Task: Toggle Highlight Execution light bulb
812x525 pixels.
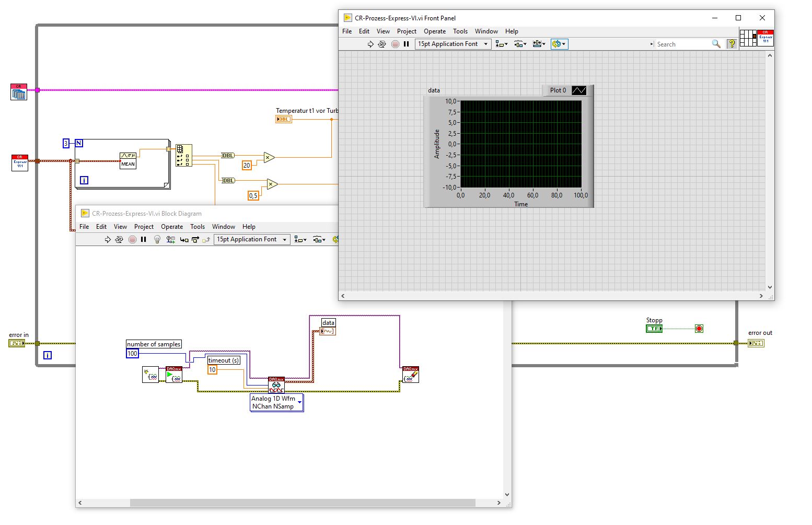Action: [157, 240]
